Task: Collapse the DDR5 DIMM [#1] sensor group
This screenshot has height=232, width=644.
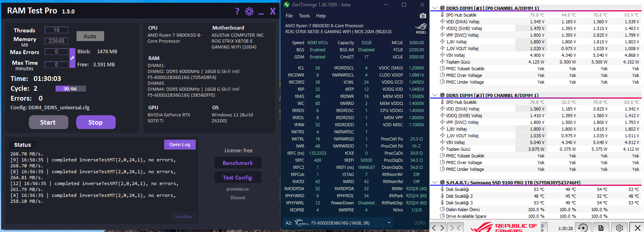Action: 435,8
